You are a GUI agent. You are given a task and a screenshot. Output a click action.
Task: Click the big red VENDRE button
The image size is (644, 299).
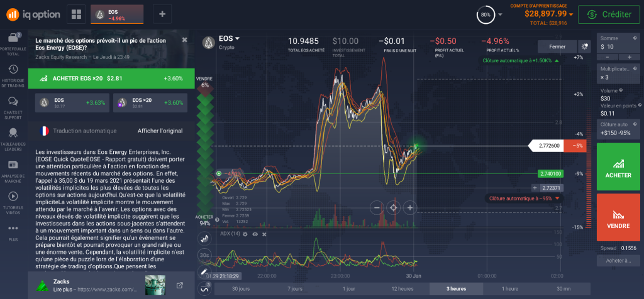618,217
